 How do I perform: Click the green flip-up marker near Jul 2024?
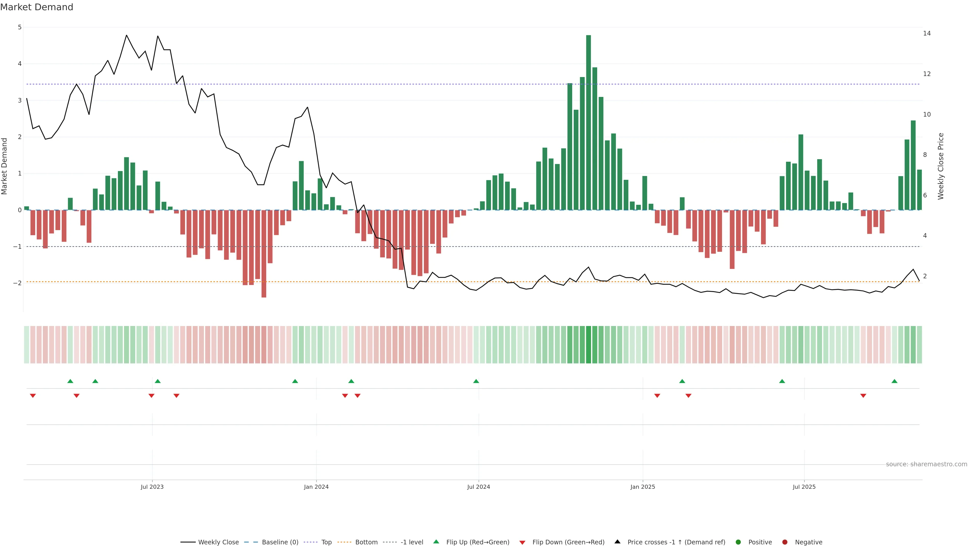point(476,381)
